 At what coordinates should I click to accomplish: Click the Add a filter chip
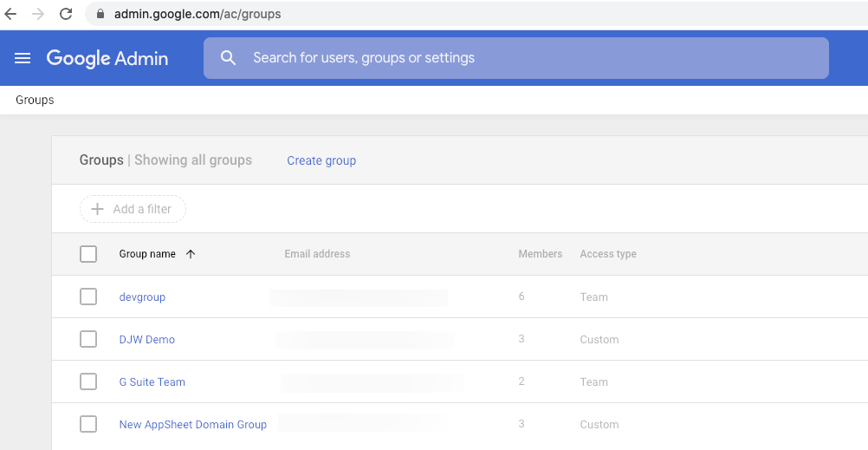133,209
